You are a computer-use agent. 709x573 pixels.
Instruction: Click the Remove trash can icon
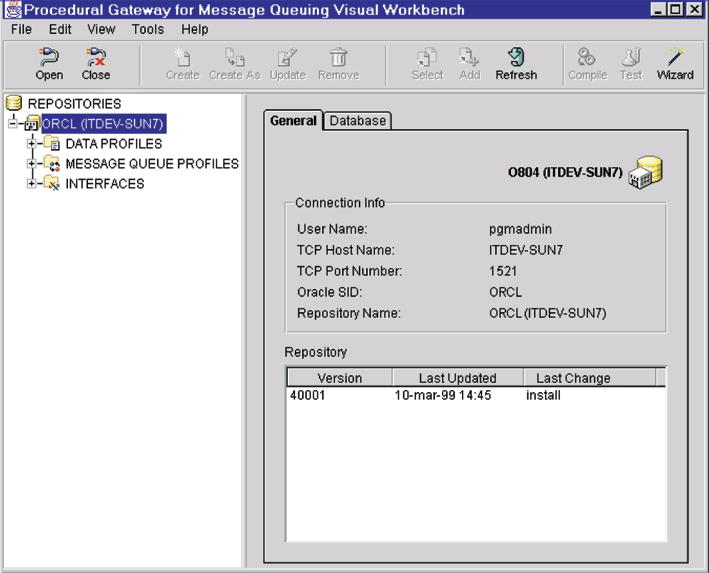coord(338,63)
